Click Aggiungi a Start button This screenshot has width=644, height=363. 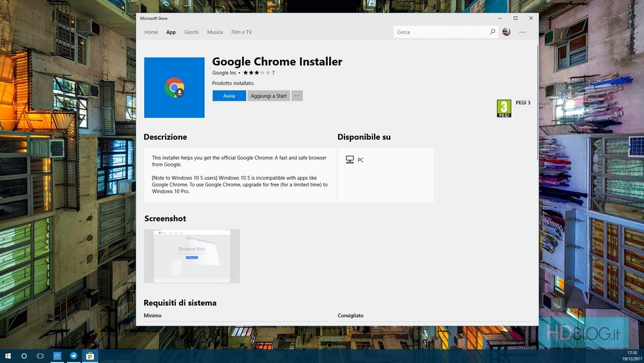click(x=269, y=96)
